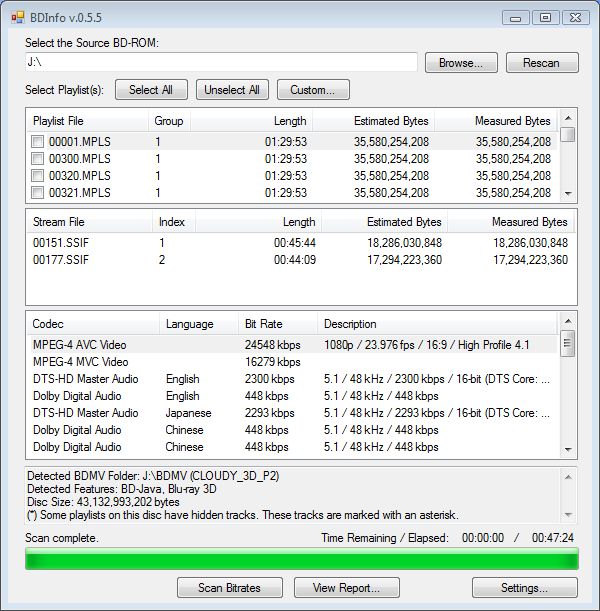Select the MPEG-4 AVC Video row
The height and width of the screenshot is (611, 600).
292,345
